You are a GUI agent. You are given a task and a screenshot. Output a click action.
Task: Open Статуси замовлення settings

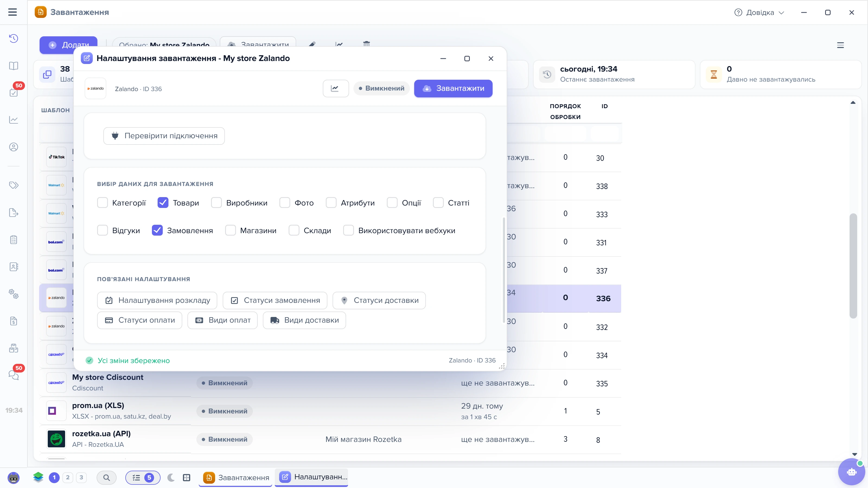(275, 300)
